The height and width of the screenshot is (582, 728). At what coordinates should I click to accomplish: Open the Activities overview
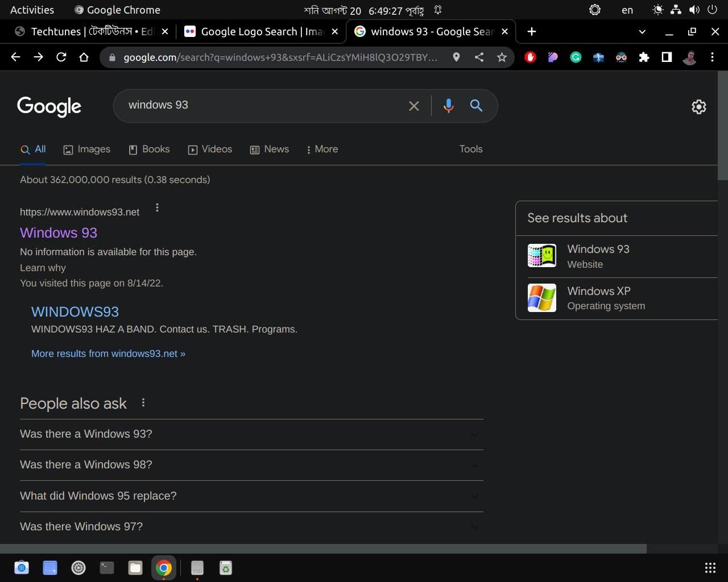pyautogui.click(x=32, y=10)
